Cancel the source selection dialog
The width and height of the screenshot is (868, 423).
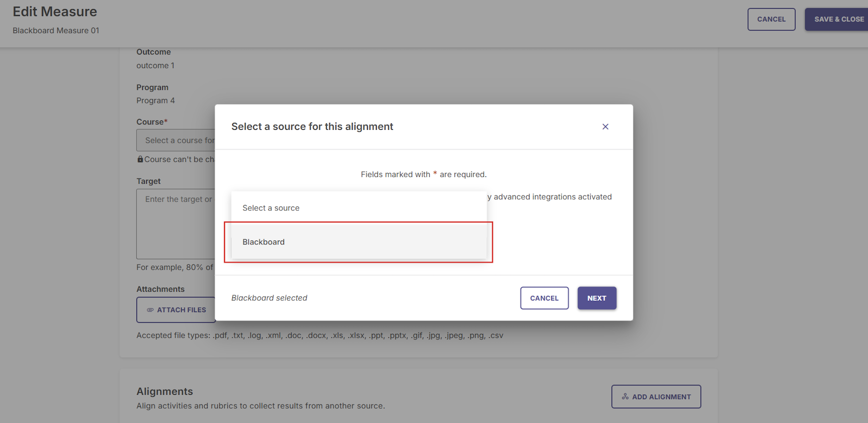[x=544, y=298]
